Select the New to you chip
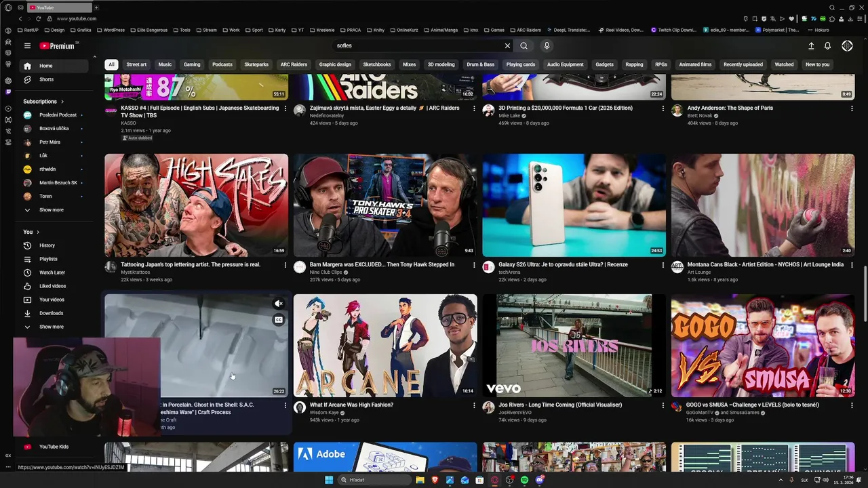 click(817, 64)
